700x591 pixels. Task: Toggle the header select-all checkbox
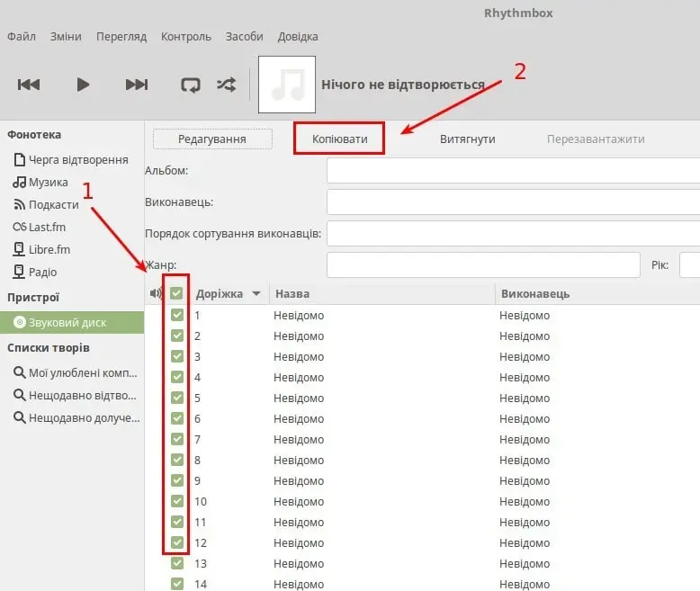176,293
